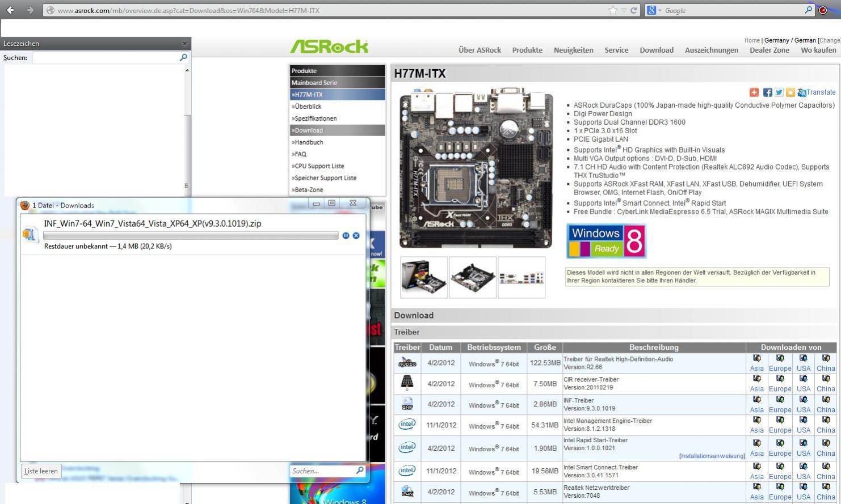Open rear I/O ports thumbnail
841x504 pixels.
coord(522,277)
